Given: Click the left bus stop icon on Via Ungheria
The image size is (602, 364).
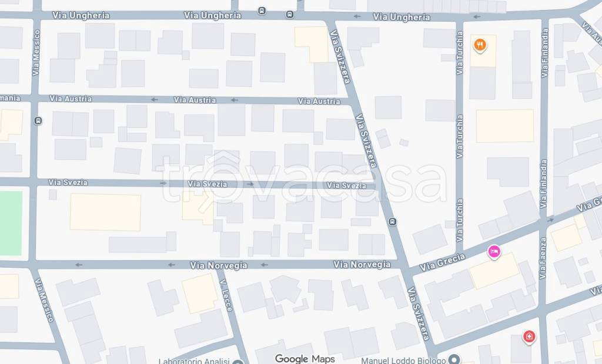Looking at the screenshot, I should pyautogui.click(x=262, y=11).
